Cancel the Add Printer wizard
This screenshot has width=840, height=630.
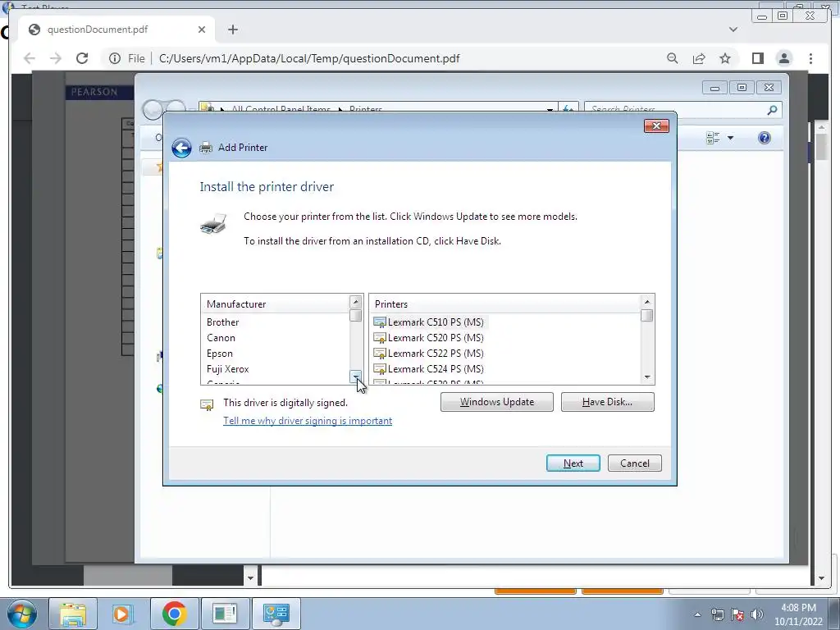click(x=635, y=463)
